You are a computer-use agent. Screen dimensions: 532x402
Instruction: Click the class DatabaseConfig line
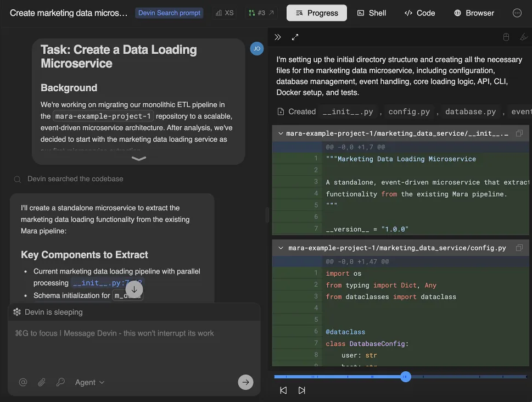(x=367, y=344)
